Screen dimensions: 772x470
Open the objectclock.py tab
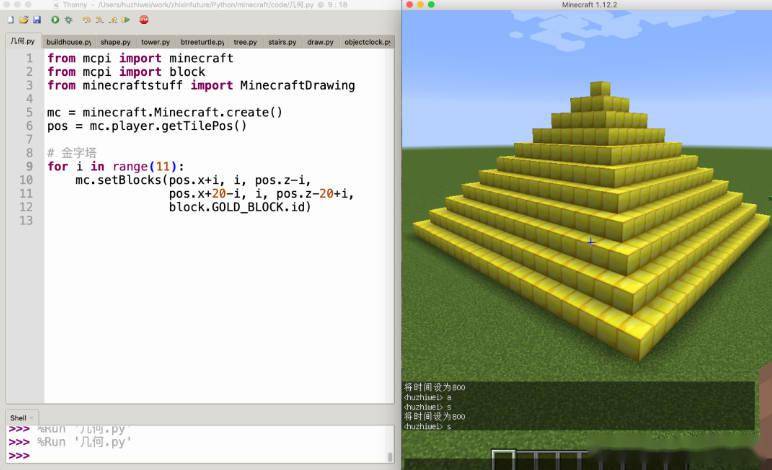(x=367, y=42)
